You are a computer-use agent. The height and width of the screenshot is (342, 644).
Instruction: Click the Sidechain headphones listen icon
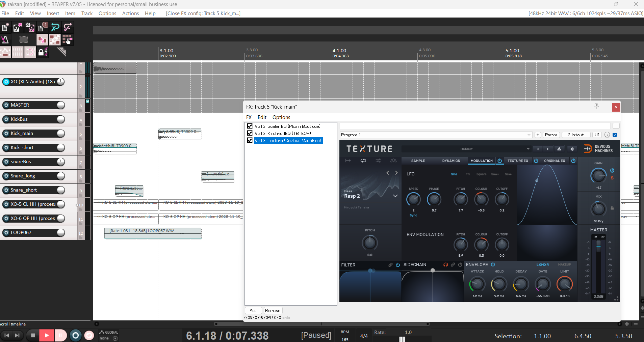click(446, 265)
